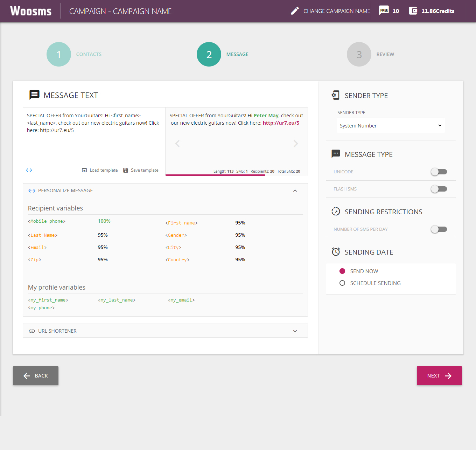Image resolution: width=476 pixels, height=450 pixels.
Task: Open the Sender Type dropdown
Action: tap(391, 125)
